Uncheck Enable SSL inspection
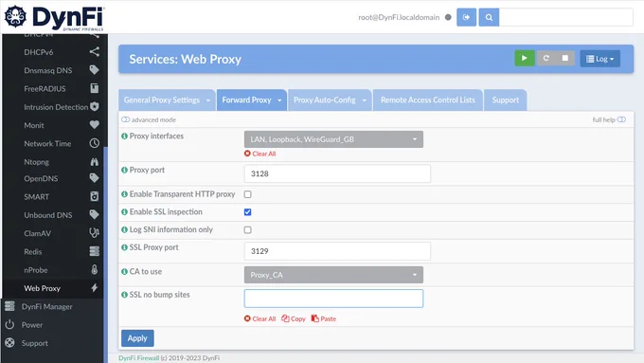The height and width of the screenshot is (363, 644). click(248, 211)
